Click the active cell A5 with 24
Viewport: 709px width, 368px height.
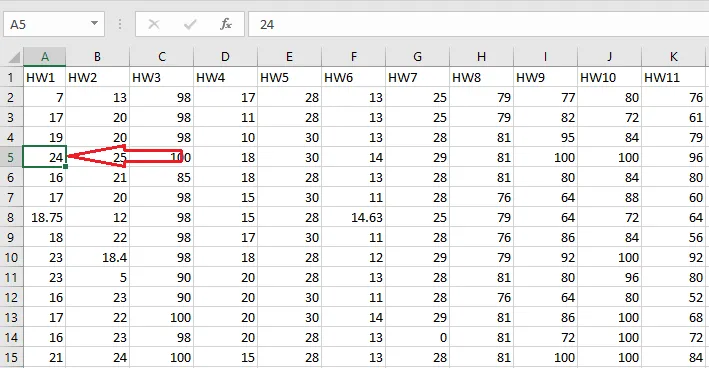pos(45,157)
